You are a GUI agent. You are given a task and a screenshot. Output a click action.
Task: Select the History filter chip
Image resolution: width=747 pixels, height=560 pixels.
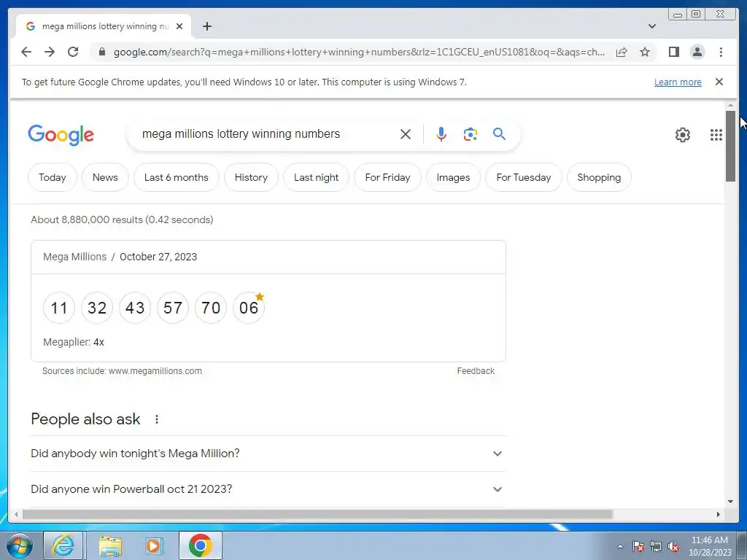pyautogui.click(x=251, y=177)
